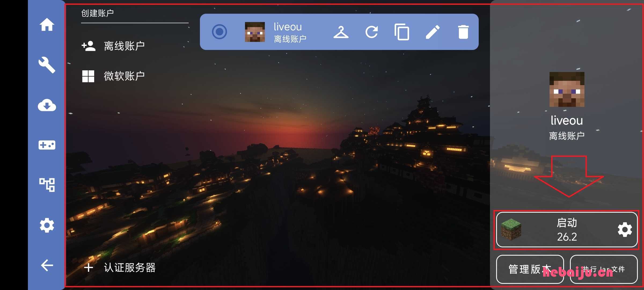Image resolution: width=644 pixels, height=290 pixels.
Task: Open launcher settings gear in left sidebar
Action: (47, 225)
